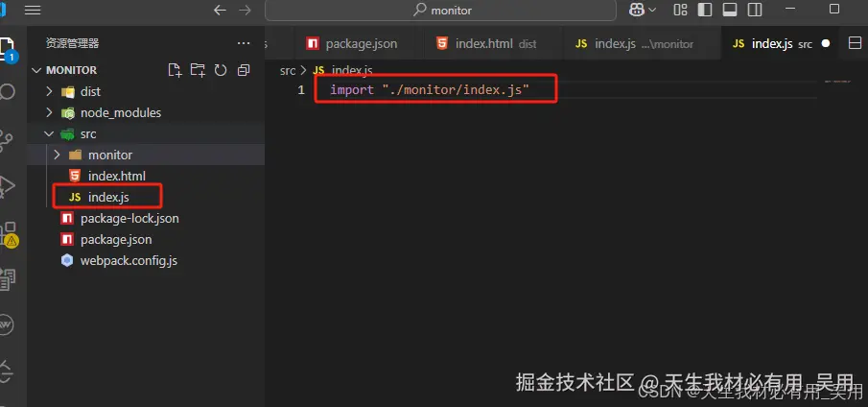Open the customize layout icon
The width and height of the screenshot is (868, 407).
pyautogui.click(x=680, y=10)
